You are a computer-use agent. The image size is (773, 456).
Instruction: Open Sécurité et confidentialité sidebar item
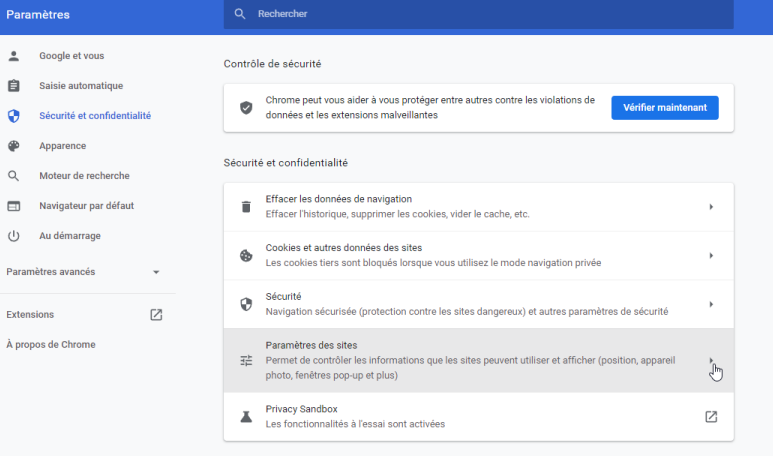(95, 116)
